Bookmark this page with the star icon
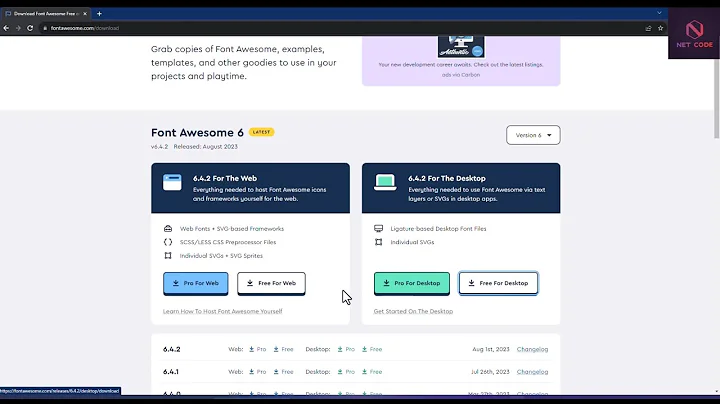 pyautogui.click(x=660, y=28)
